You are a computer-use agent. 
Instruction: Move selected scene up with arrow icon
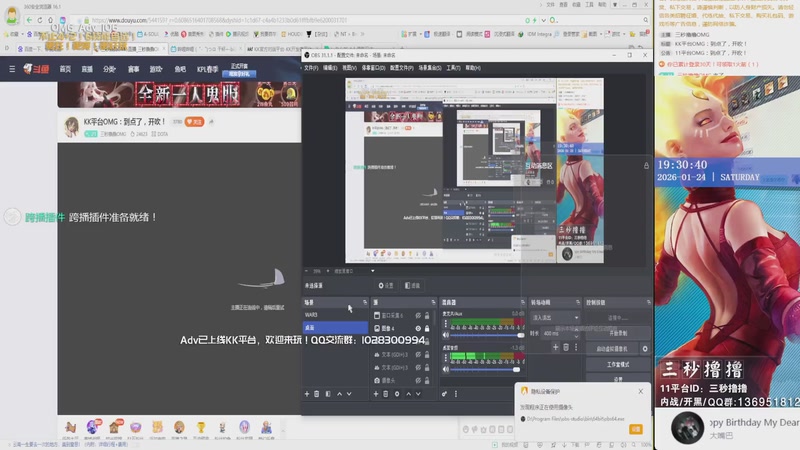339,394
